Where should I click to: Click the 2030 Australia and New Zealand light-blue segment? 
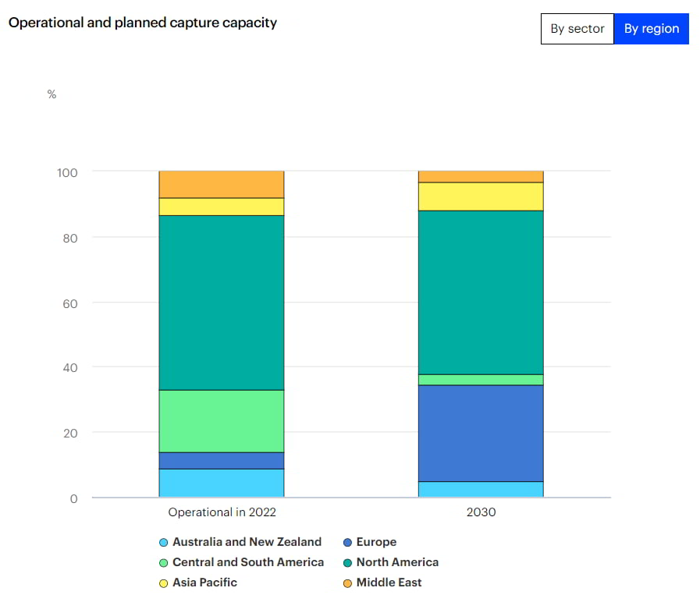point(481,489)
